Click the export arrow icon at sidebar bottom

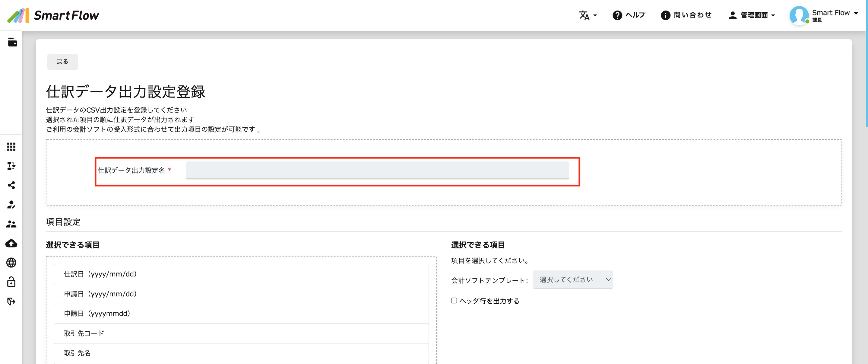[11, 301]
